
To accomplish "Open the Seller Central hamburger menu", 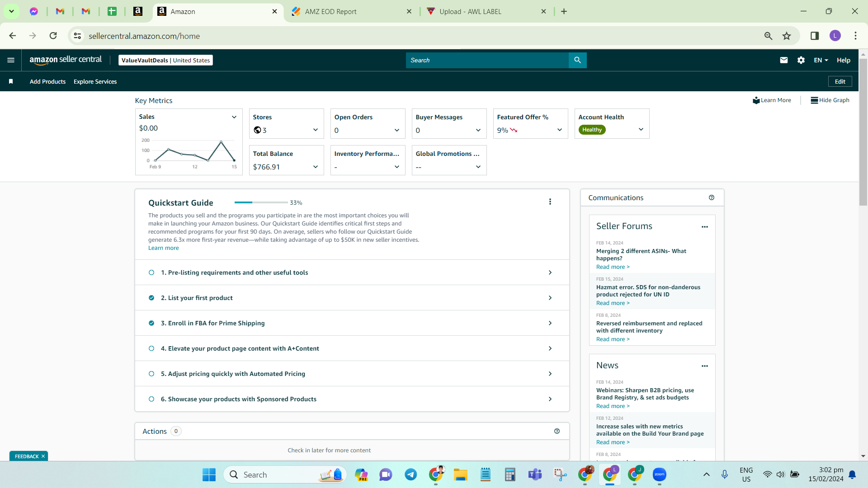I will coord(11,60).
